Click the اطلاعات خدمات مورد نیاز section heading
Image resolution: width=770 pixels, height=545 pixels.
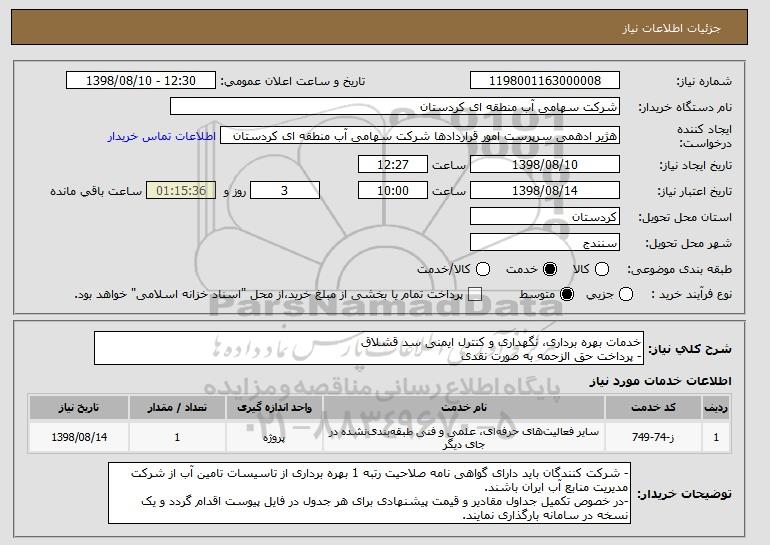click(660, 381)
